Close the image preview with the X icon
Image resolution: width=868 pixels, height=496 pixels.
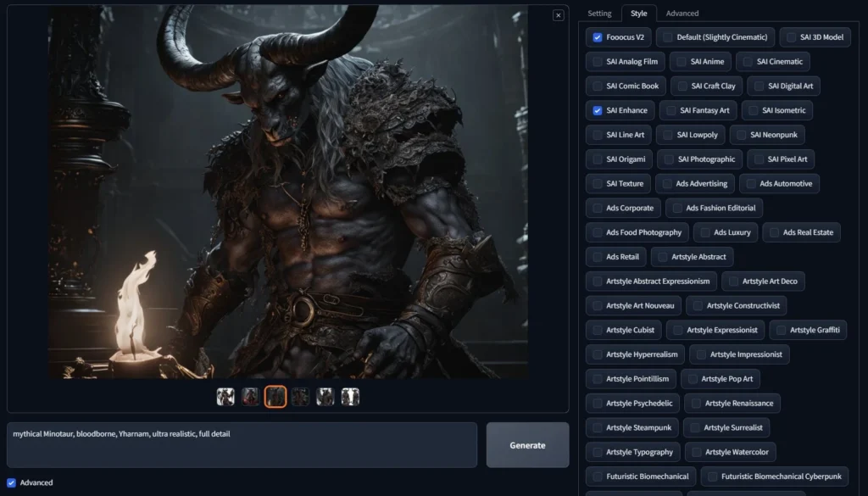tap(558, 15)
